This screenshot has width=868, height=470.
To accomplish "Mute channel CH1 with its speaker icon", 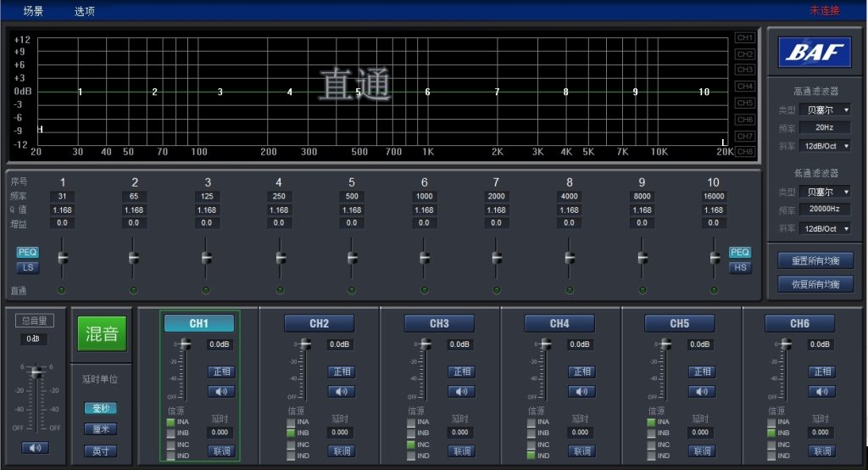I will tap(221, 391).
